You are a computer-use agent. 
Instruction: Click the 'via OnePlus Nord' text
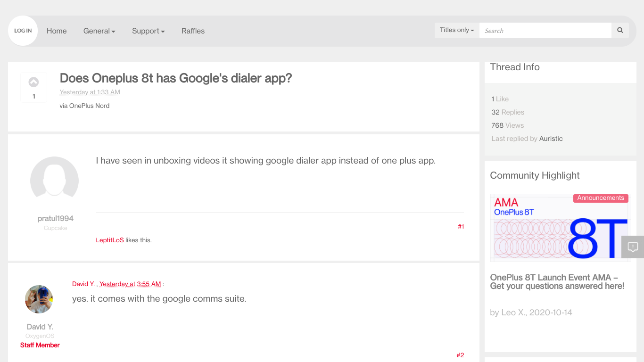[x=84, y=106]
